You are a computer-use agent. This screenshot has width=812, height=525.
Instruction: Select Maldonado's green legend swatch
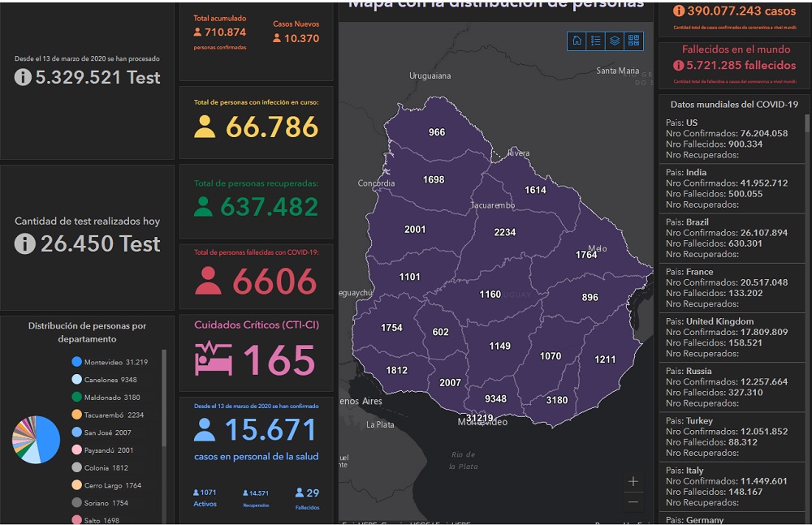point(76,397)
